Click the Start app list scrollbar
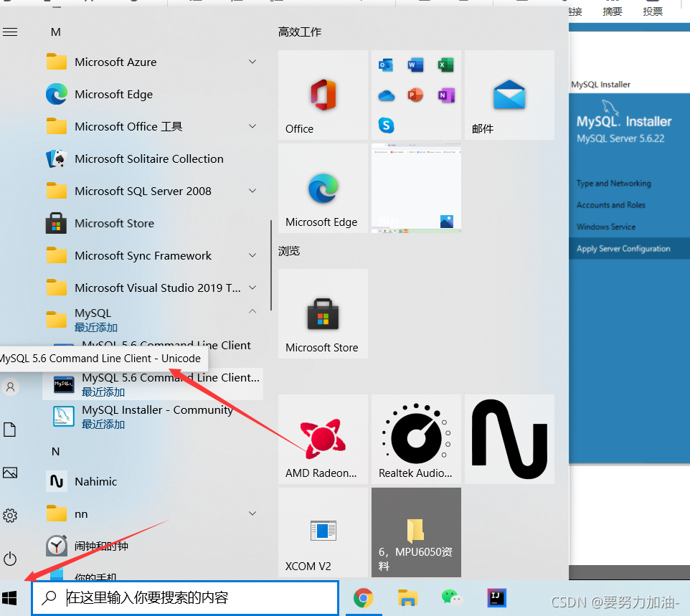 point(271,265)
